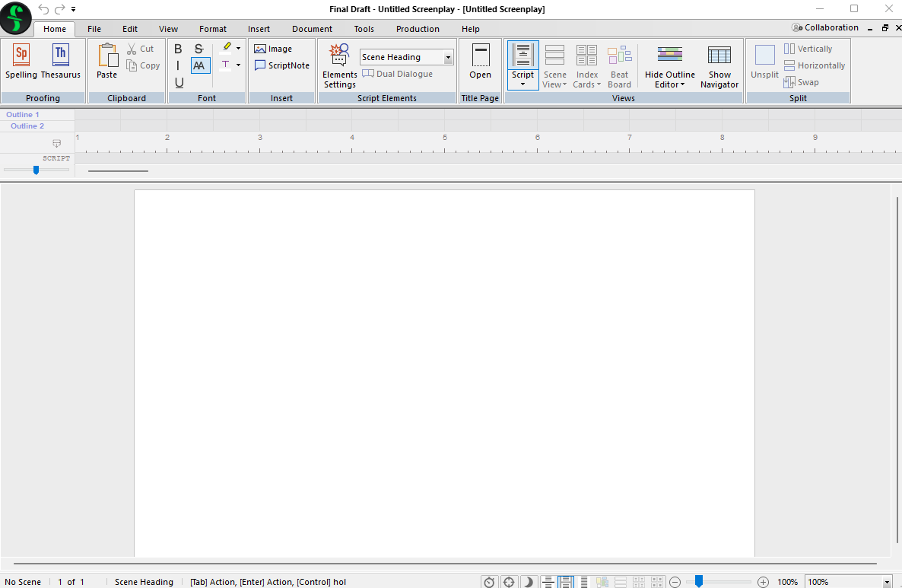This screenshot has height=588, width=902.
Task: Select the Outline 1 row label
Action: (x=23, y=115)
